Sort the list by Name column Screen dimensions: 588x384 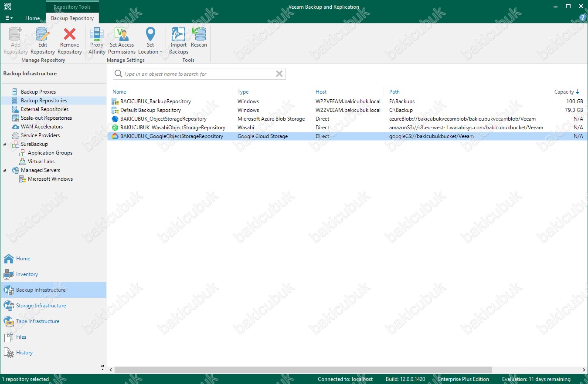coord(119,92)
